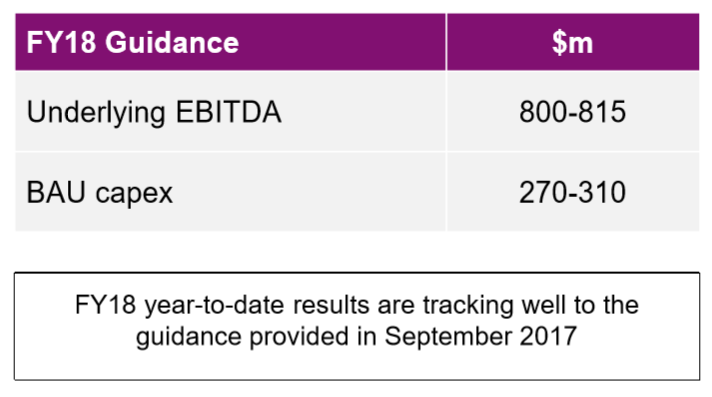Click the word BAU in the second row
The height and width of the screenshot is (397, 712).
click(x=56, y=192)
